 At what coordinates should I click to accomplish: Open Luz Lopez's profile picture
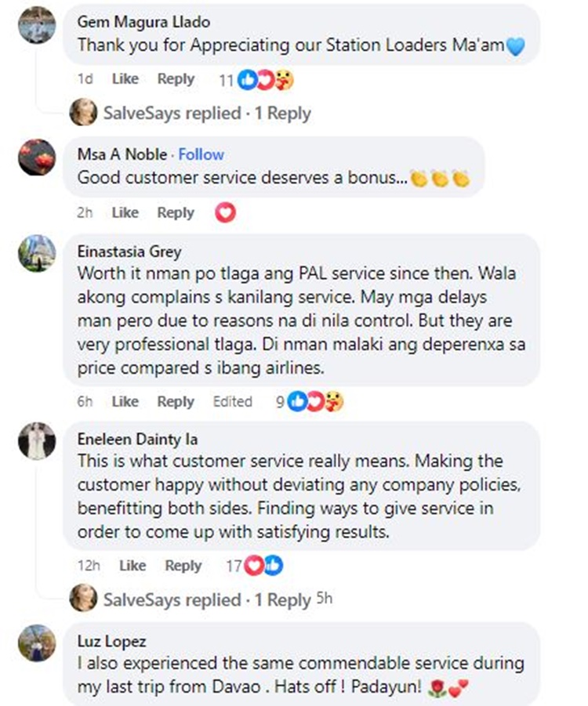[x=37, y=641]
